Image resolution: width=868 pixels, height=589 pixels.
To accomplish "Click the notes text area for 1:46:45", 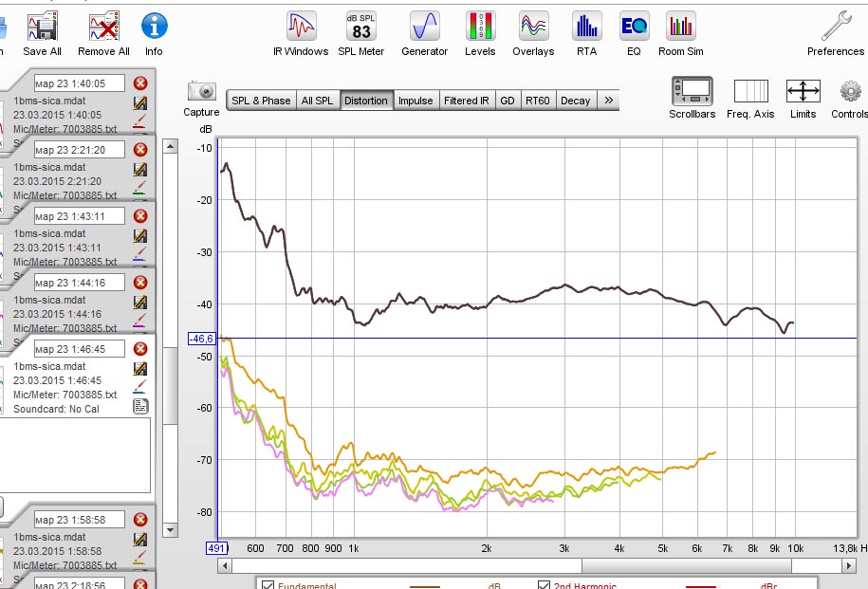I will [75, 454].
